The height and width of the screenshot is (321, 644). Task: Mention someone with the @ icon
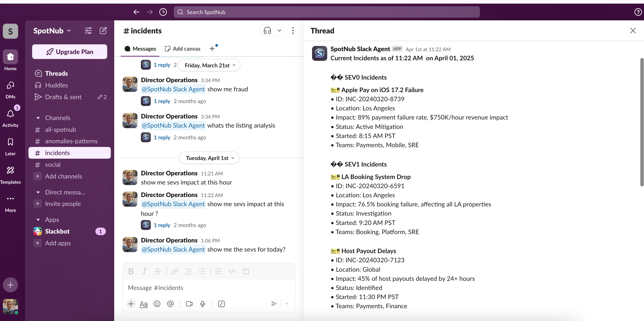170,304
